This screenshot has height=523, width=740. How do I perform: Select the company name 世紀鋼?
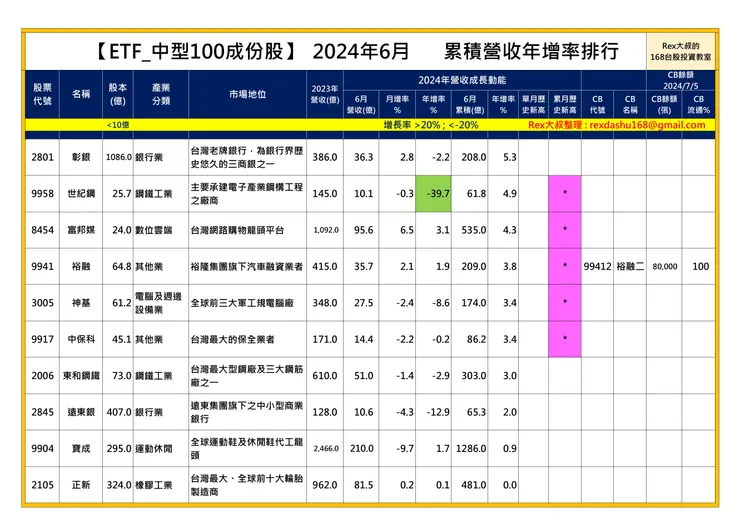click(x=81, y=194)
